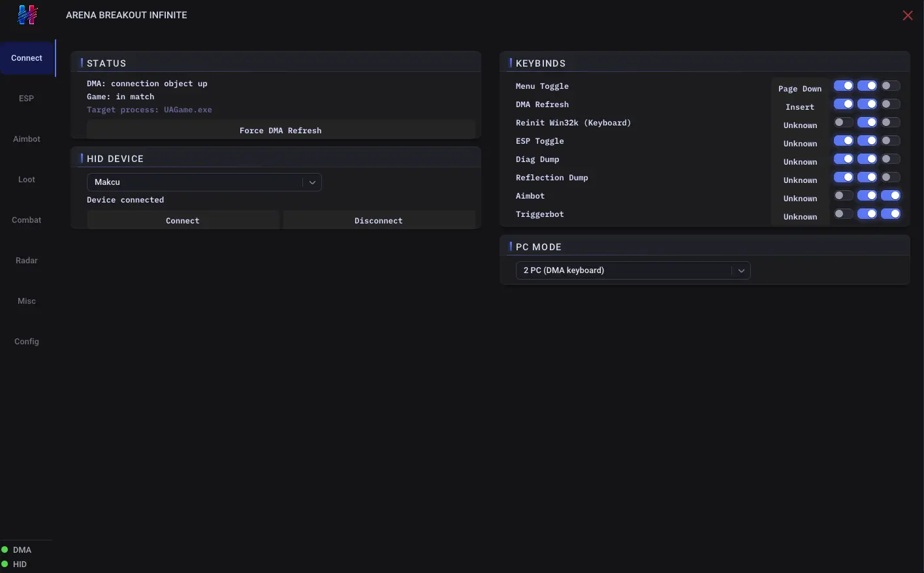The width and height of the screenshot is (924, 573).
Task: Open the Radar sidebar tab
Action: (27, 261)
